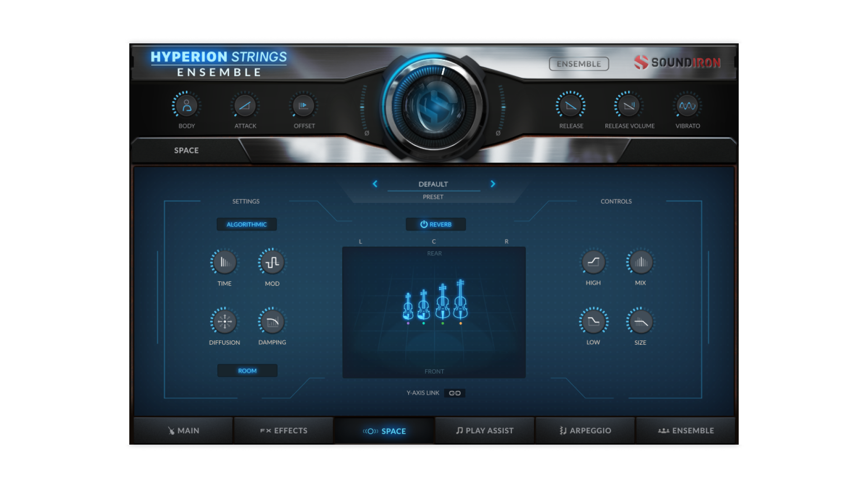868x488 pixels.
Task: Click the Release knob
Action: pyautogui.click(x=571, y=106)
